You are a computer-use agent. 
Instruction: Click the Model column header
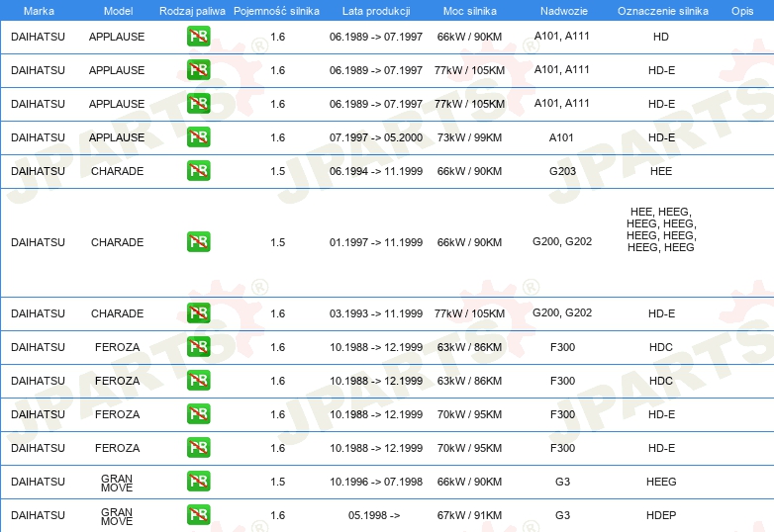click(x=118, y=11)
